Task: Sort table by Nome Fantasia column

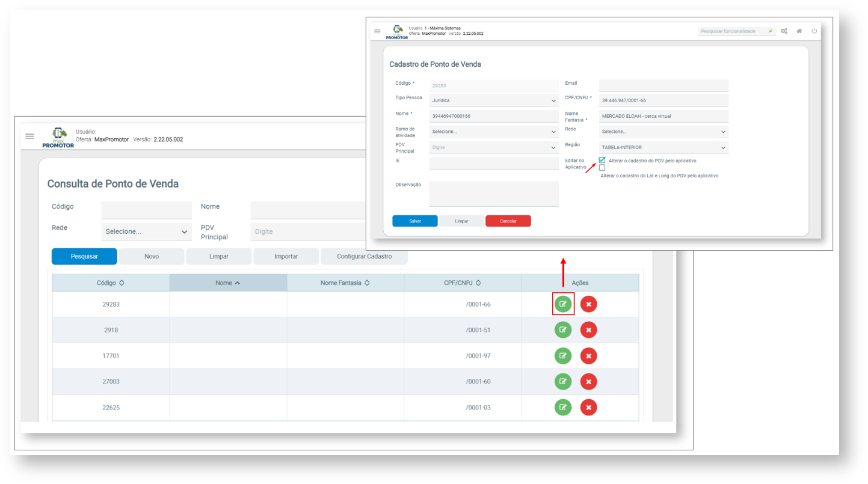Action: pyautogui.click(x=345, y=283)
